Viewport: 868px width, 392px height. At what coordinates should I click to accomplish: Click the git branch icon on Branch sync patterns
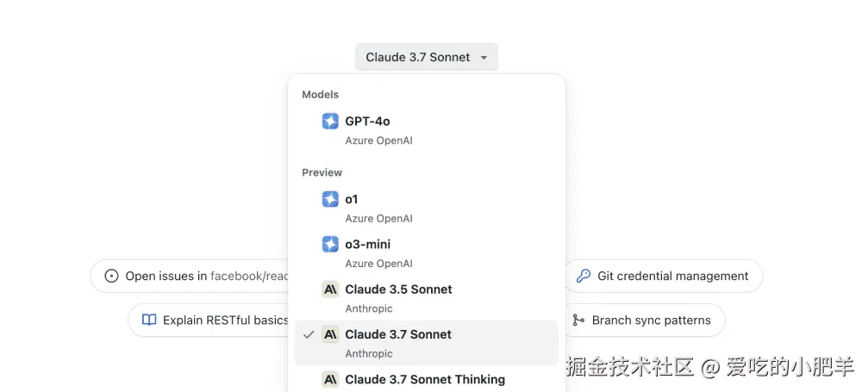(578, 320)
